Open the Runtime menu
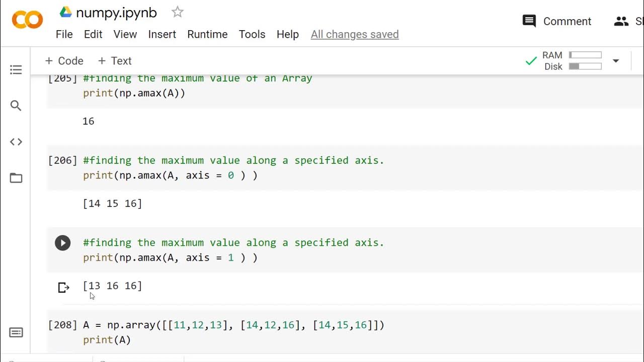Screen dimensions: 644x362 [207, 34]
